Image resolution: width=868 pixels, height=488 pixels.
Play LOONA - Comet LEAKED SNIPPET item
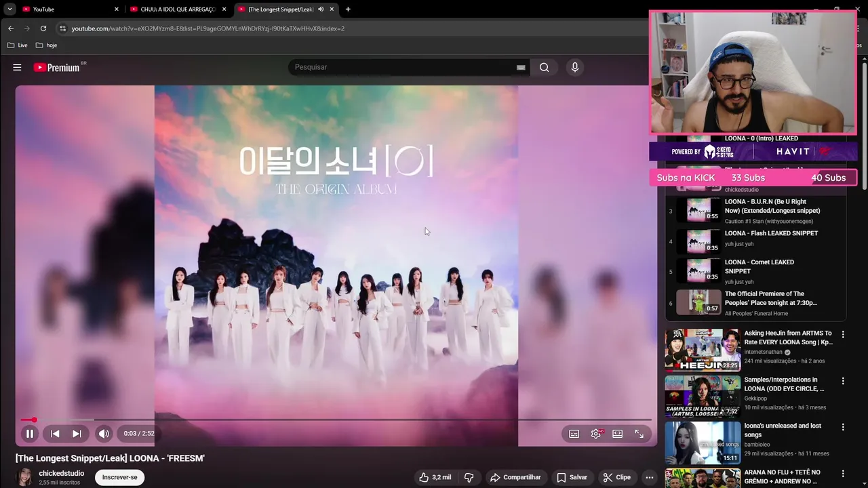(756, 271)
